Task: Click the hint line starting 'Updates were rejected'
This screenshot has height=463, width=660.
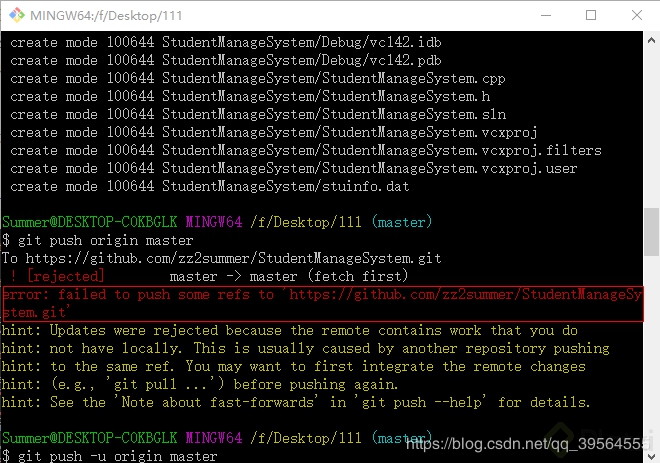Action: (290, 330)
